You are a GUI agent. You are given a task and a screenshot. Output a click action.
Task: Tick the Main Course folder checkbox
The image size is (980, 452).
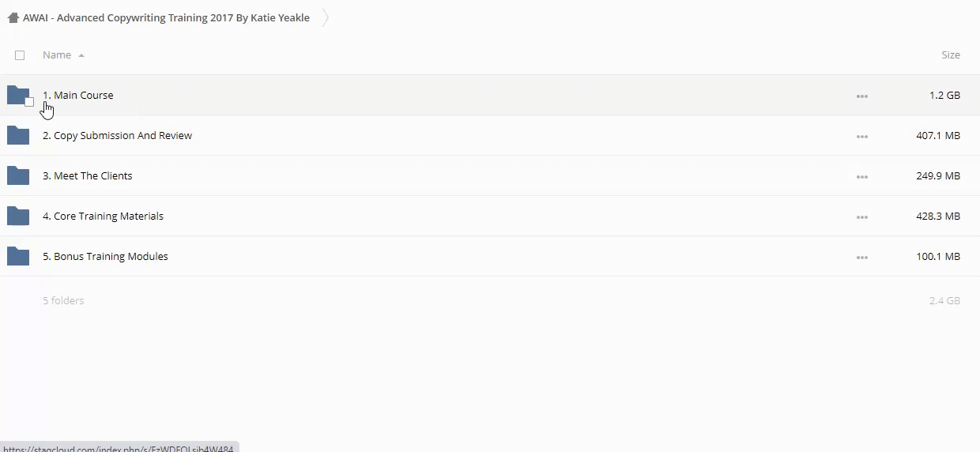(29, 101)
